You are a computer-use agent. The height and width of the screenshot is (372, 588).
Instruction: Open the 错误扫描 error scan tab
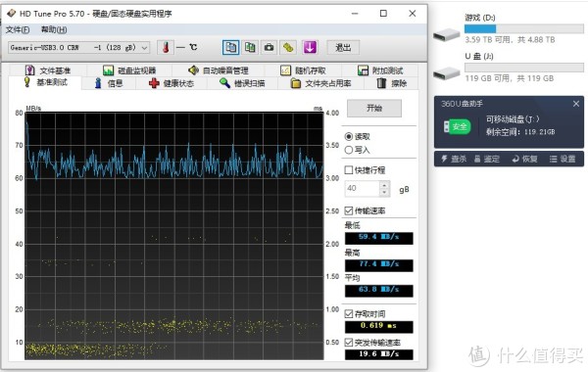pos(242,83)
